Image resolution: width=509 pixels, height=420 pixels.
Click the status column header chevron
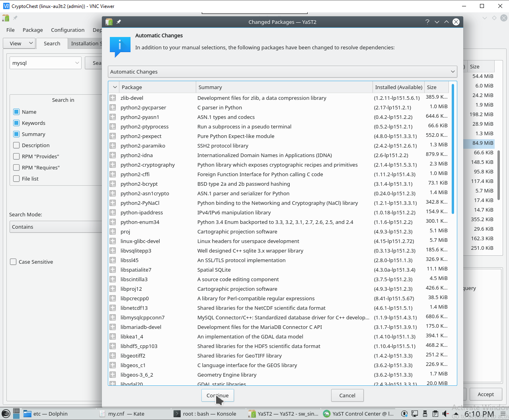115,87
